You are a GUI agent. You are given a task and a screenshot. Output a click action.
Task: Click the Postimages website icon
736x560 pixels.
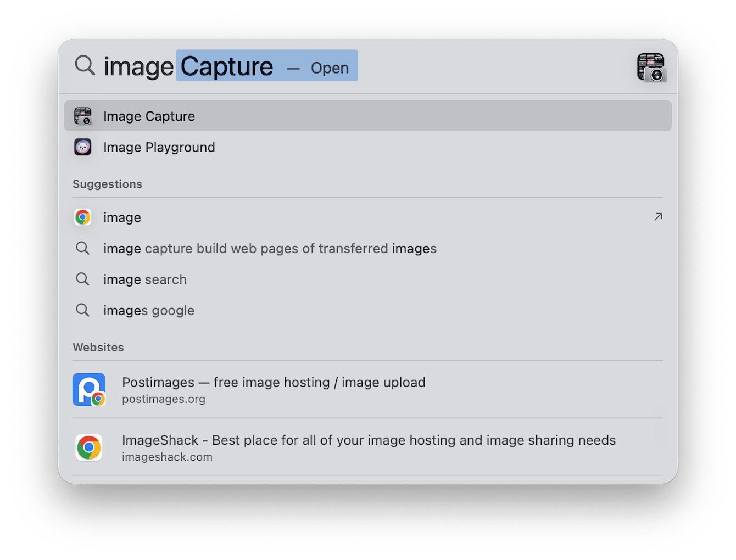point(89,390)
